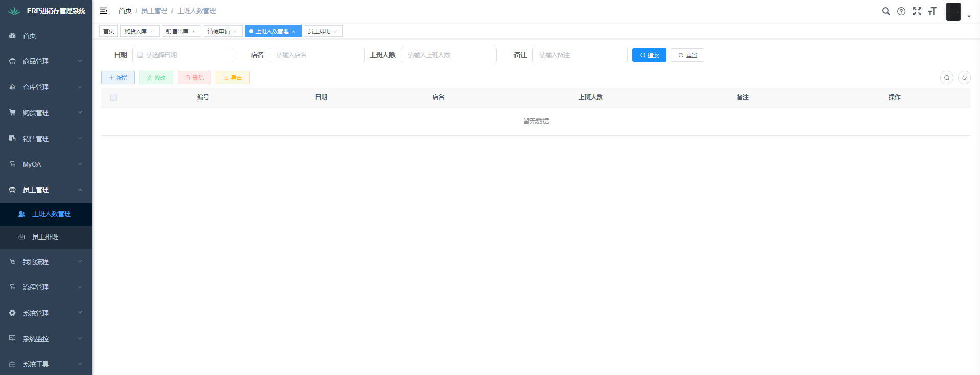Image resolution: width=980 pixels, height=375 pixels.
Task: Click the ERP logo leaf icon
Action: point(14,11)
